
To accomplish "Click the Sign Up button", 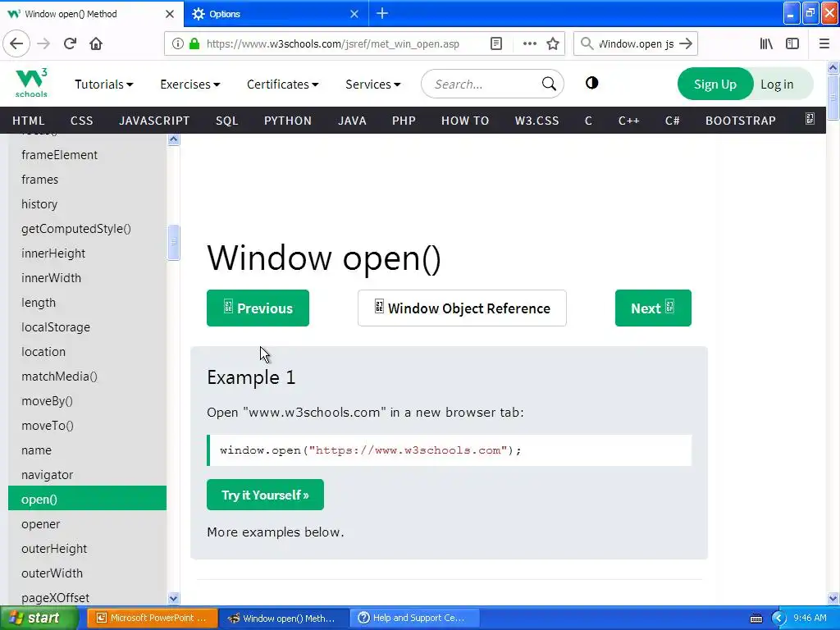I will pyautogui.click(x=715, y=84).
